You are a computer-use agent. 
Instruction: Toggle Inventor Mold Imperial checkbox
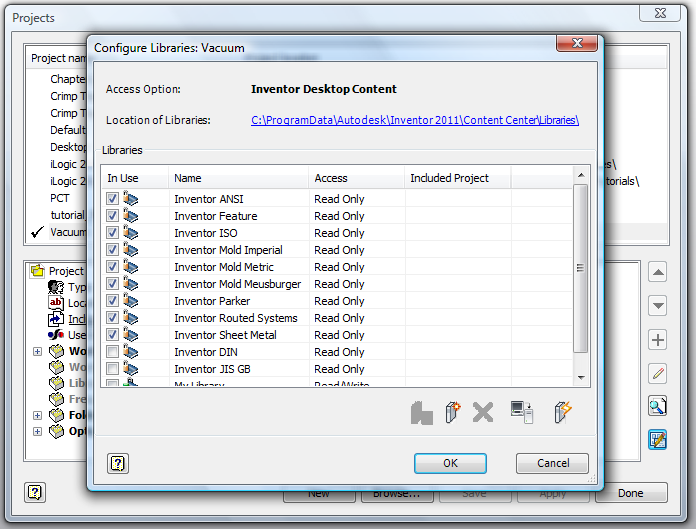point(112,249)
